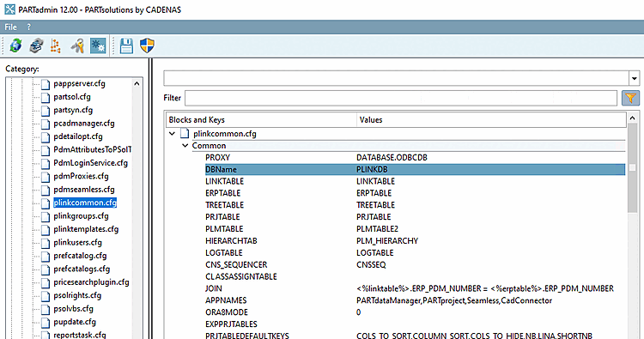Apply filter using the funnel icon
The image size is (644, 339).
click(630, 98)
